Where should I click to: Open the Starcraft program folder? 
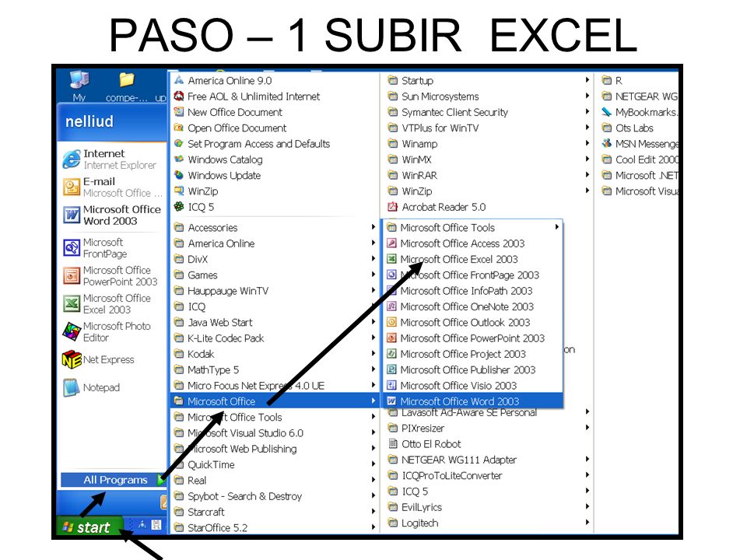click(x=275, y=512)
